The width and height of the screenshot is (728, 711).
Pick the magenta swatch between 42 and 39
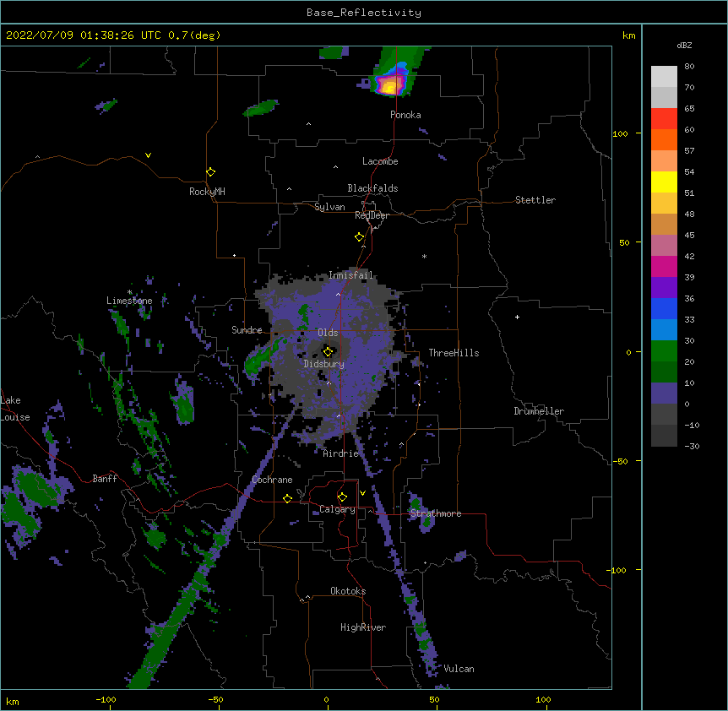[x=664, y=266]
